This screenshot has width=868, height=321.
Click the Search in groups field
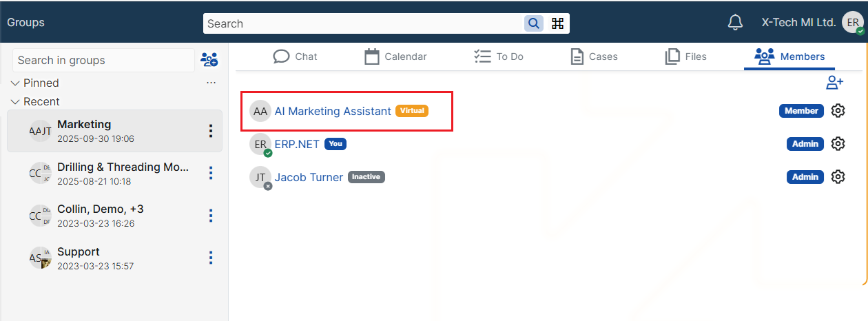103,60
